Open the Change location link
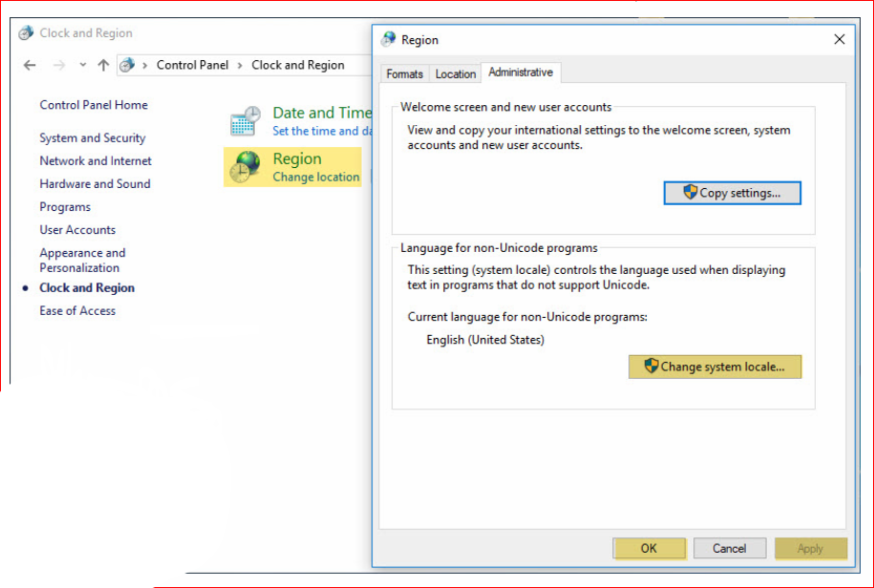The height and width of the screenshot is (588, 874). pos(316,178)
